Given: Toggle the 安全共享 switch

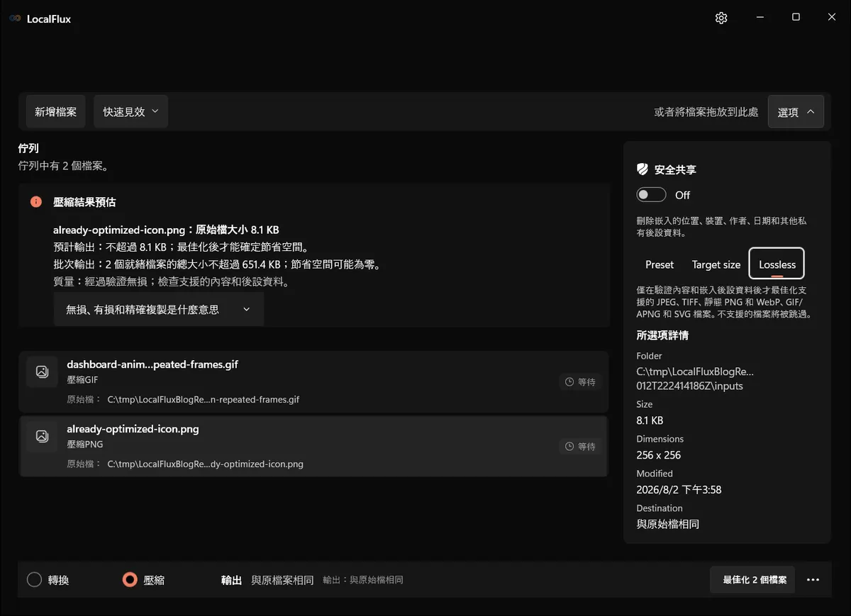Looking at the screenshot, I should (x=651, y=195).
